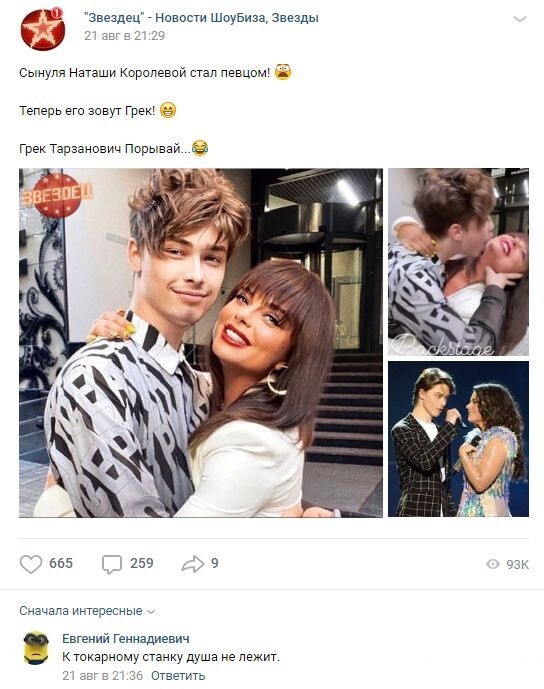
Task: Open the large main photo of the couple
Action: coord(201,343)
